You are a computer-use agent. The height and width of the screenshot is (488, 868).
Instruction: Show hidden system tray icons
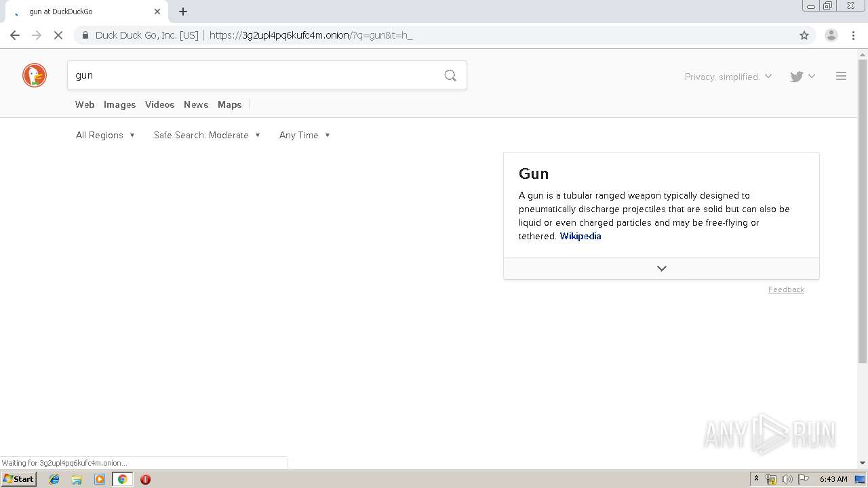click(756, 479)
